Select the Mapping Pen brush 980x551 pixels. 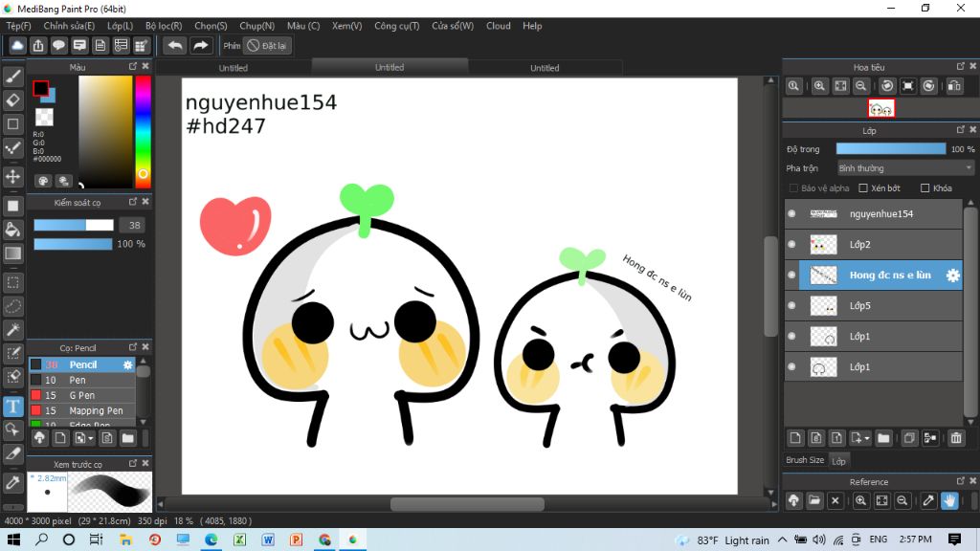(82, 410)
